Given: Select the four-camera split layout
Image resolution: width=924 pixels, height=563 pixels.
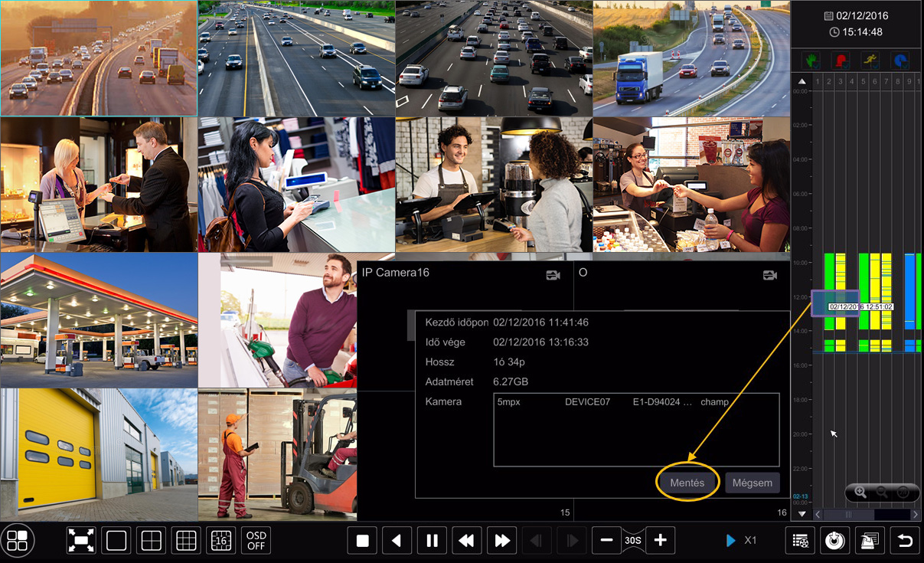Looking at the screenshot, I should (152, 541).
